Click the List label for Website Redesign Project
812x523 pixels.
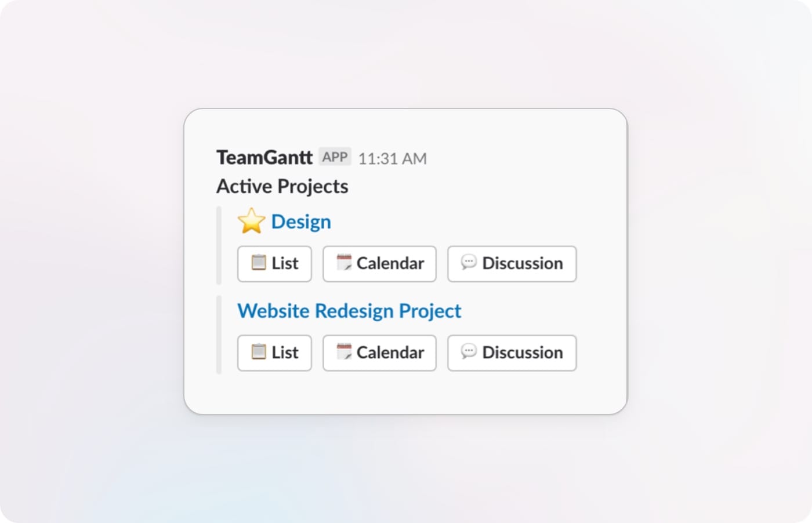tap(285, 353)
